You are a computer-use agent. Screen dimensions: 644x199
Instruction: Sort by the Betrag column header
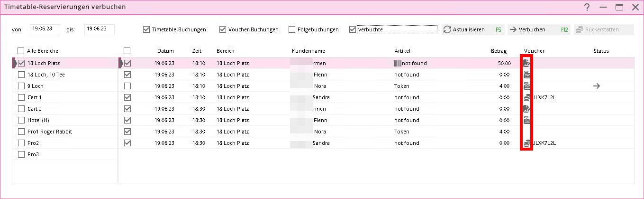pyautogui.click(x=499, y=51)
